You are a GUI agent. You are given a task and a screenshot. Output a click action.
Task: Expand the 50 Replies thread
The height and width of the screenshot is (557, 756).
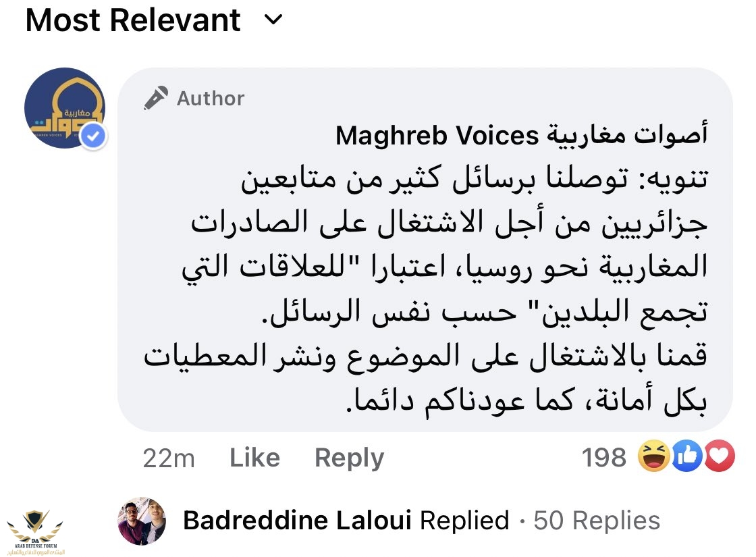click(597, 521)
